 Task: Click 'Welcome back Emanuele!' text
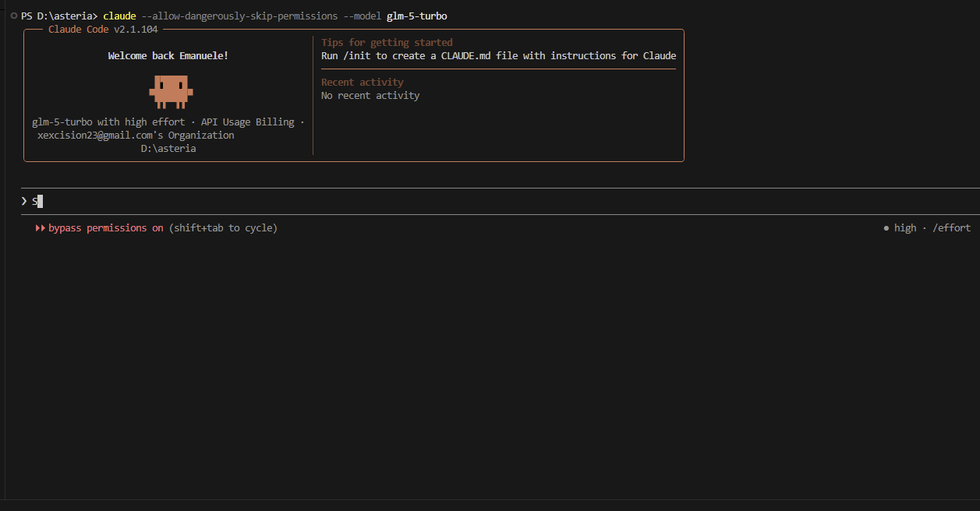point(168,56)
